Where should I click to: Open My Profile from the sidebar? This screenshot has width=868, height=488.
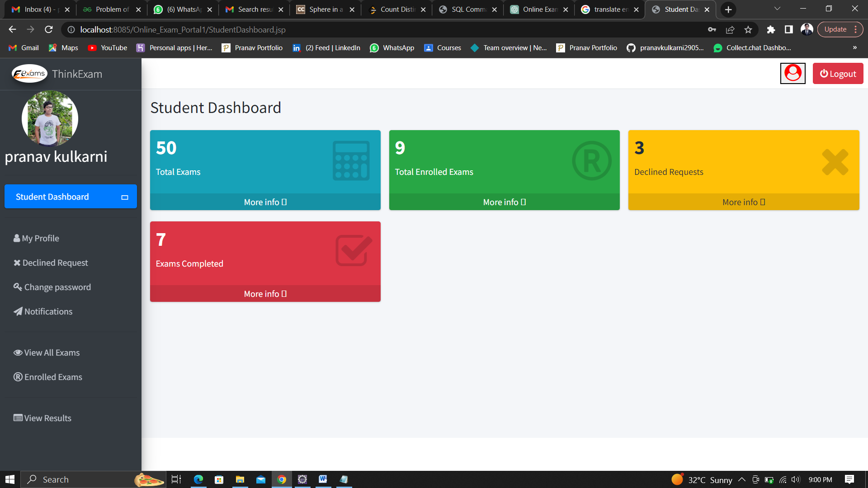[41, 238]
